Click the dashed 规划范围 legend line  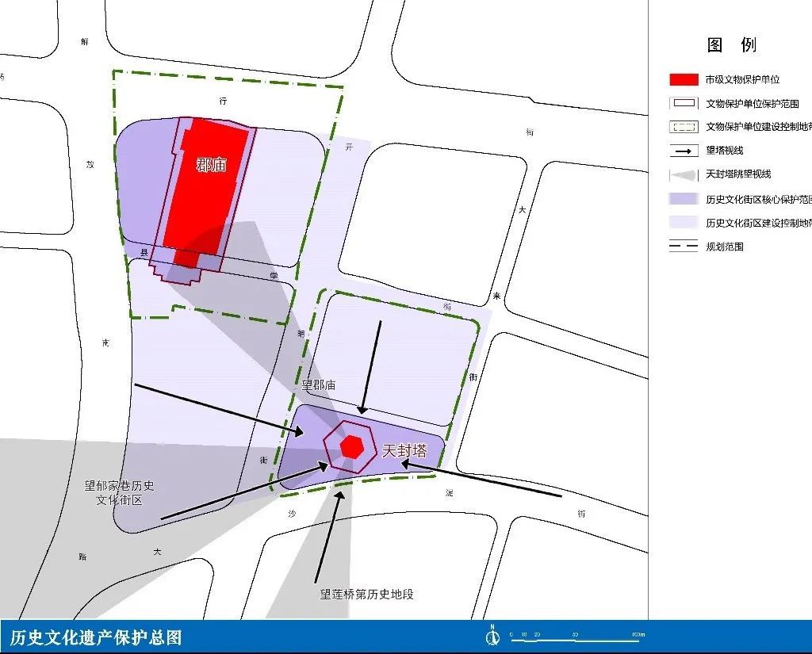pos(684,247)
